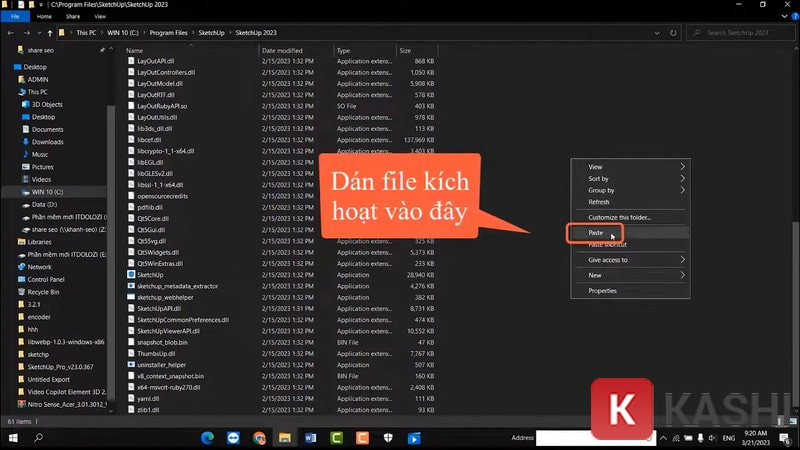Click the Search SketchUp 2023 field
This screenshot has width=800, height=450.
click(x=745, y=33)
